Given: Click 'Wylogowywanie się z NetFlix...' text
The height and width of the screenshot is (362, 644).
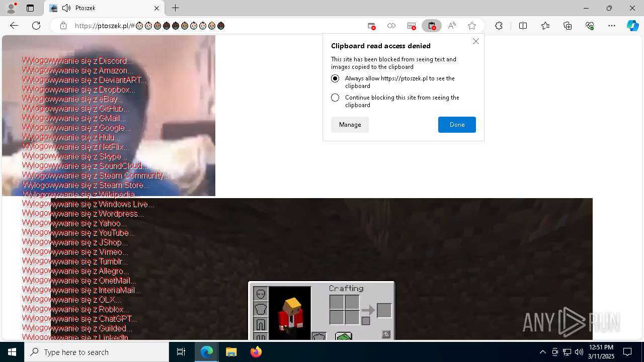Looking at the screenshot, I should (75, 147).
